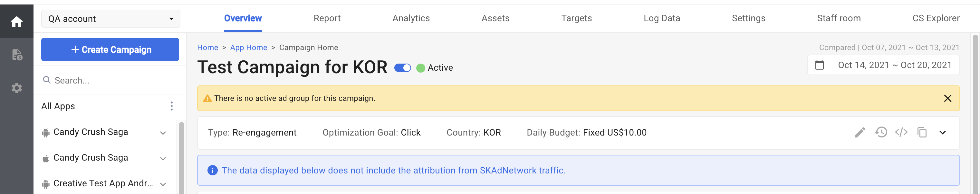Open the home icon in left sidebar
Image resolution: width=980 pixels, height=194 pixels.
click(16, 21)
